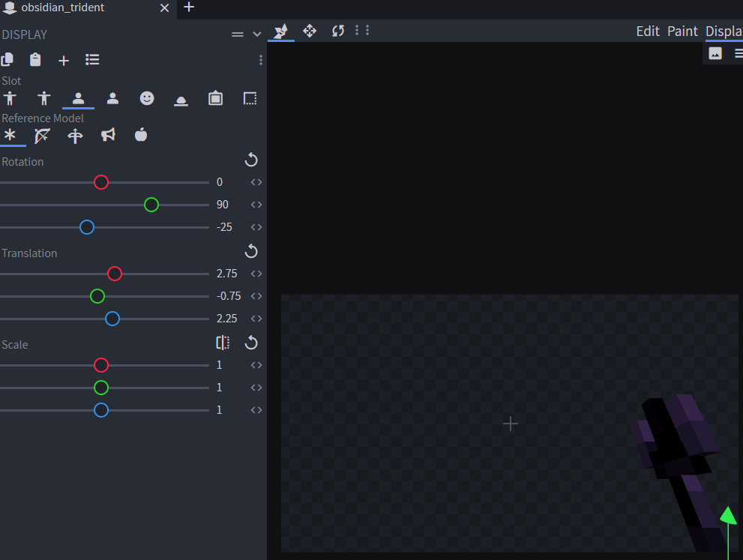743x560 pixels.
Task: Open a new tab with the plus button
Action: pyautogui.click(x=189, y=7)
